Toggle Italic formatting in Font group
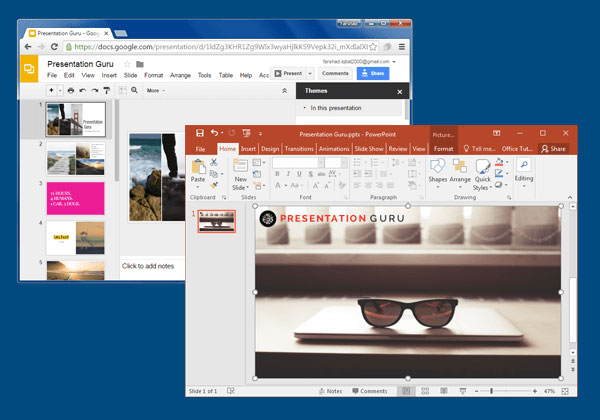Image resolution: width=600 pixels, height=420 pixels. 288,174
